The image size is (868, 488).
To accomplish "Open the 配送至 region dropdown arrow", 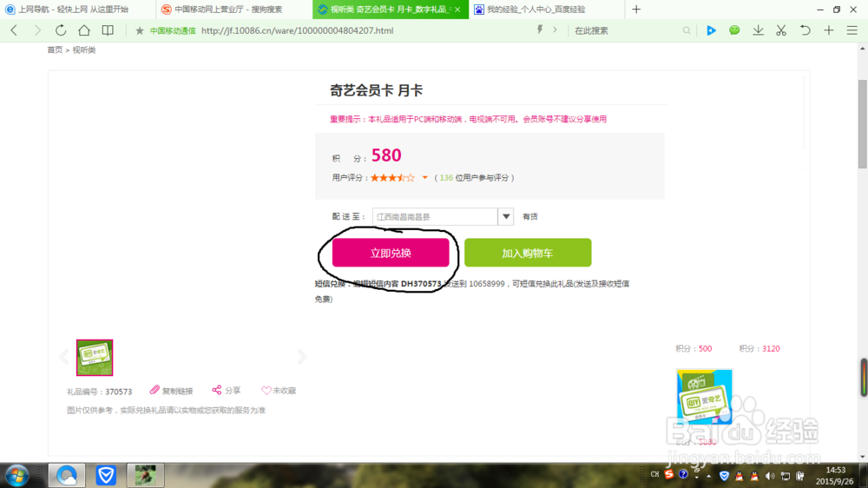I will click(506, 216).
